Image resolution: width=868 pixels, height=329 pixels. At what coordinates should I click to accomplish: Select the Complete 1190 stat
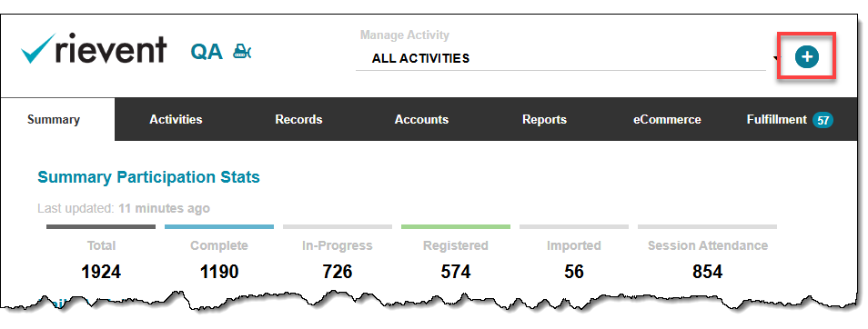[219, 259]
